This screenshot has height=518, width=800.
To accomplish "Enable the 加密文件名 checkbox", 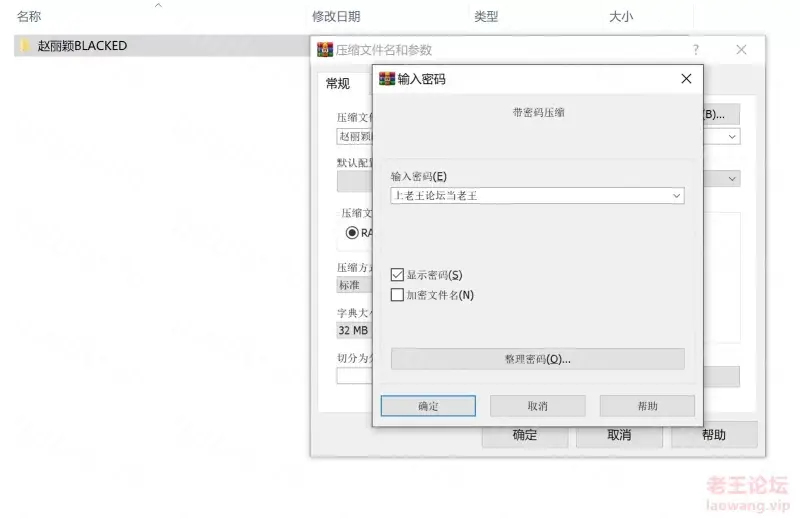I will (397, 294).
